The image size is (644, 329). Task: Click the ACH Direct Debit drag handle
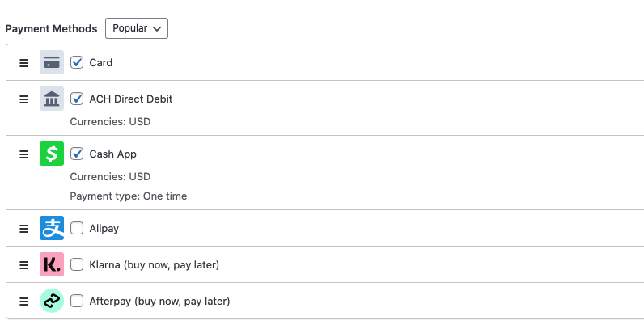click(x=23, y=99)
